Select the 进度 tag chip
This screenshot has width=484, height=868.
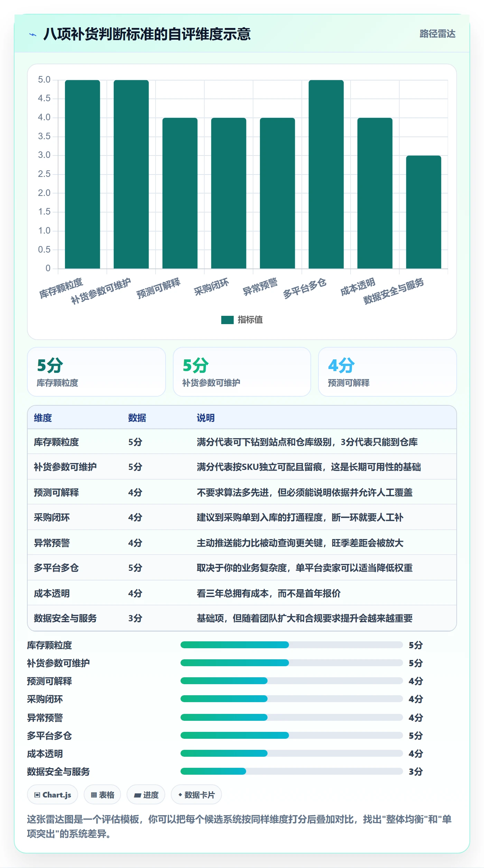click(x=146, y=795)
